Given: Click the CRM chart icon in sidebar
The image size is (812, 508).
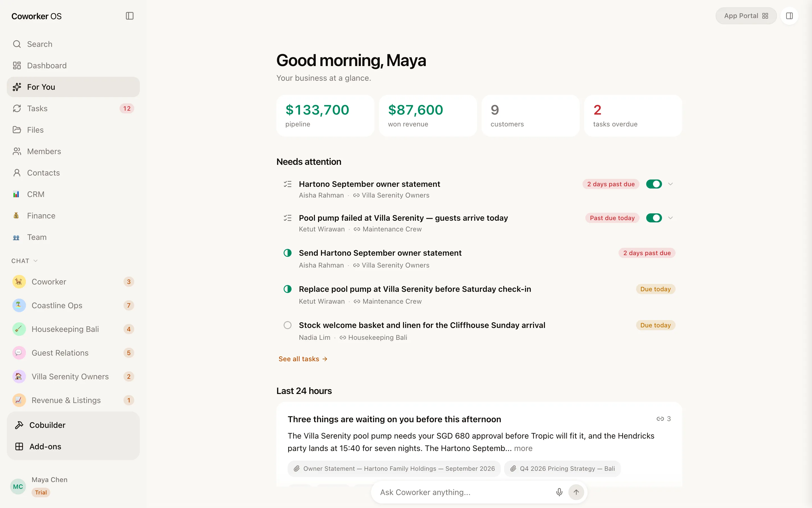Looking at the screenshot, I should [16, 194].
